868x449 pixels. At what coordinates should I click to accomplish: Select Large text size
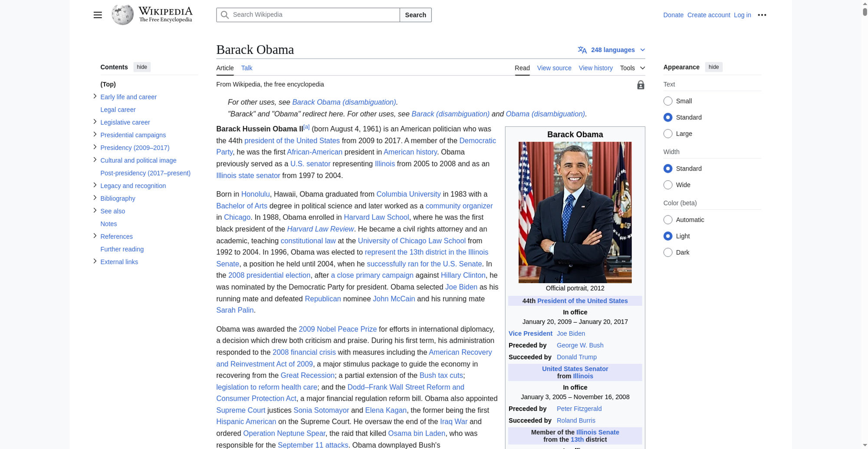(668, 134)
